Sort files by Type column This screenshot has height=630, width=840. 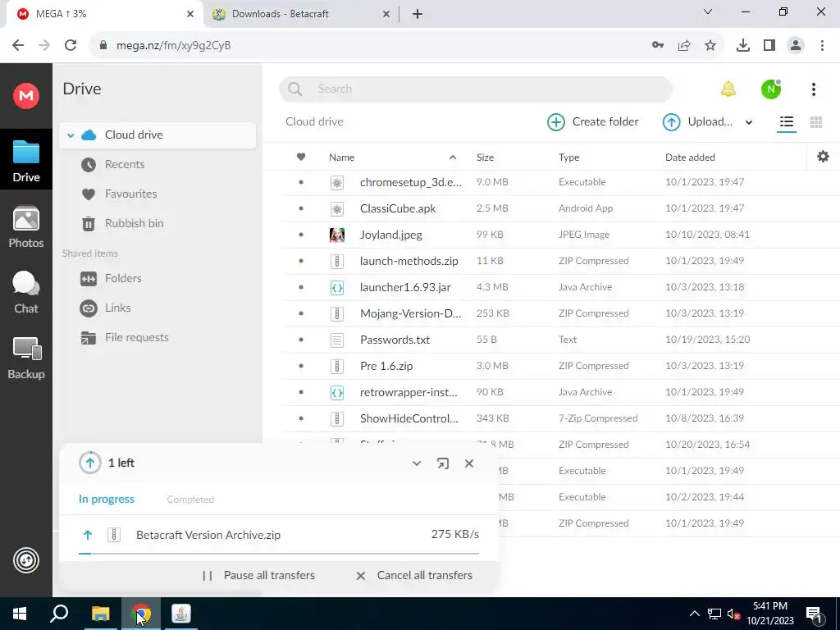click(x=568, y=157)
